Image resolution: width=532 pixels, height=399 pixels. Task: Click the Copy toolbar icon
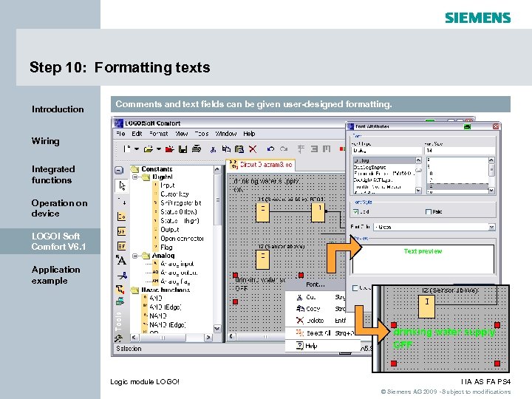226,149
